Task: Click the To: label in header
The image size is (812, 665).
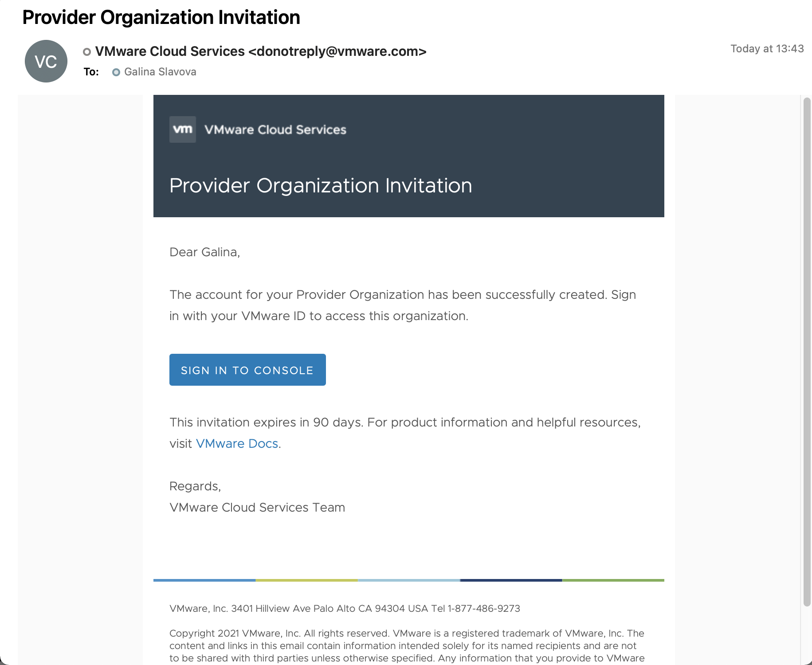Action: (x=91, y=72)
